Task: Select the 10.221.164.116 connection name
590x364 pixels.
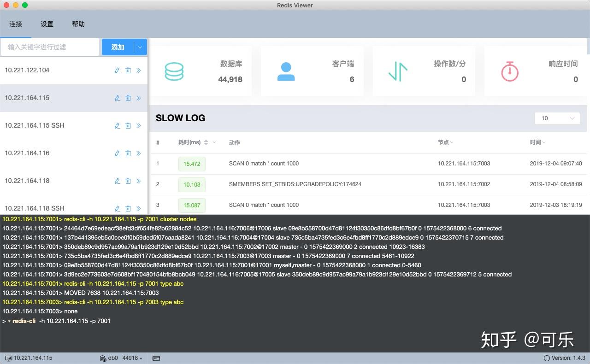Action: (27, 153)
